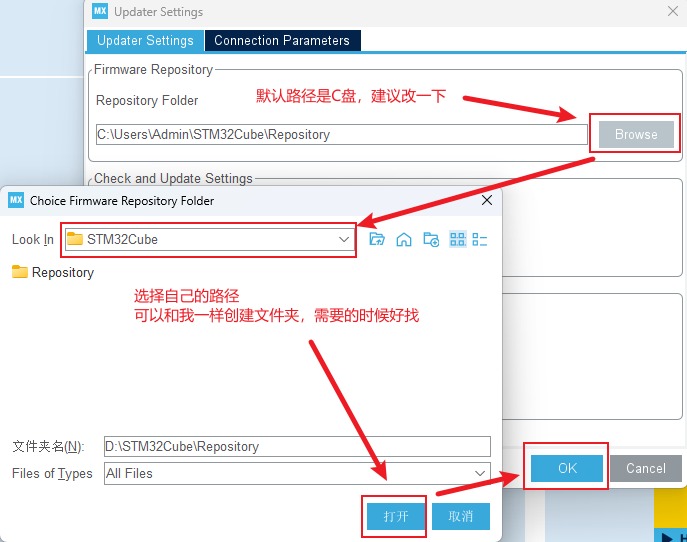Click the 文件夹名(N) label
687x542 pixels.
tap(48, 446)
